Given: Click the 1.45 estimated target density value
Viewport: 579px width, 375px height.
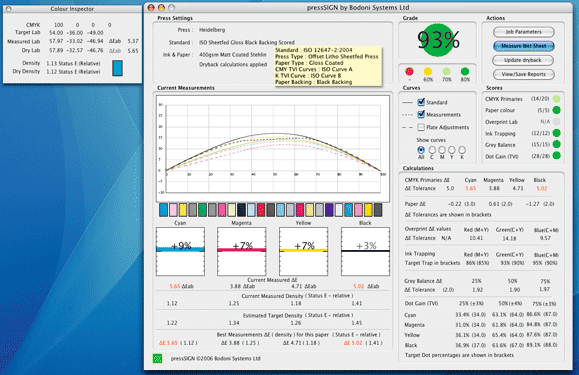Looking at the screenshot, I should click(x=357, y=323).
